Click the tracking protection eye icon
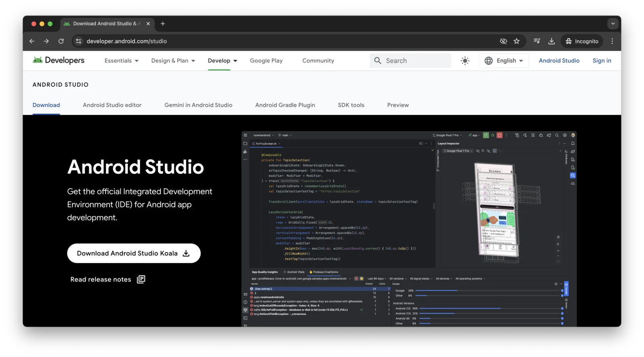 click(503, 41)
